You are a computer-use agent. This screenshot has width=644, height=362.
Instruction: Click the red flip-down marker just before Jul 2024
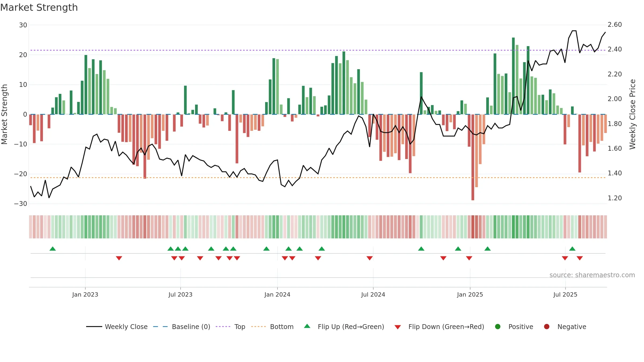(369, 258)
